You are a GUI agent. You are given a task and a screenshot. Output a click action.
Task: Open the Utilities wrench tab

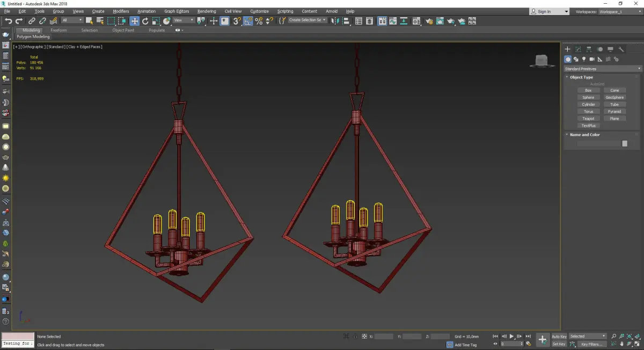click(x=621, y=49)
